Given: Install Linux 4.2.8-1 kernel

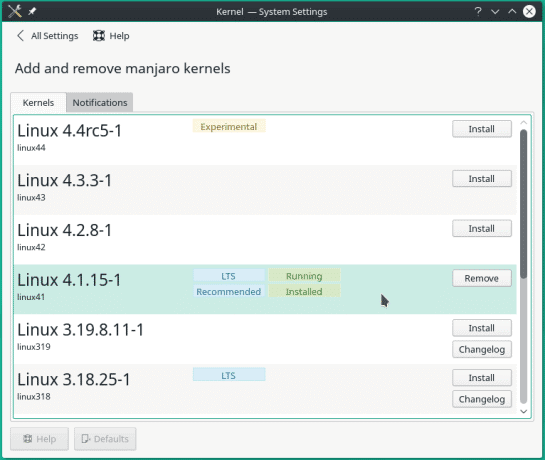Looking at the screenshot, I should (x=482, y=228).
